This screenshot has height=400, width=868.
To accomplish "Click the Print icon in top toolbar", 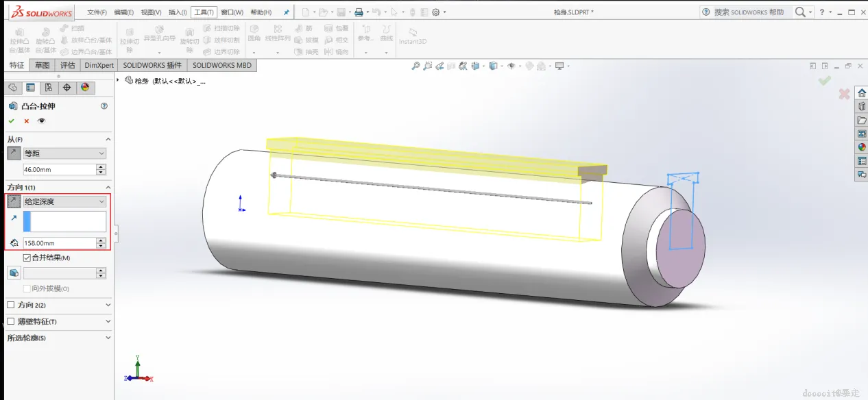I will pos(358,12).
